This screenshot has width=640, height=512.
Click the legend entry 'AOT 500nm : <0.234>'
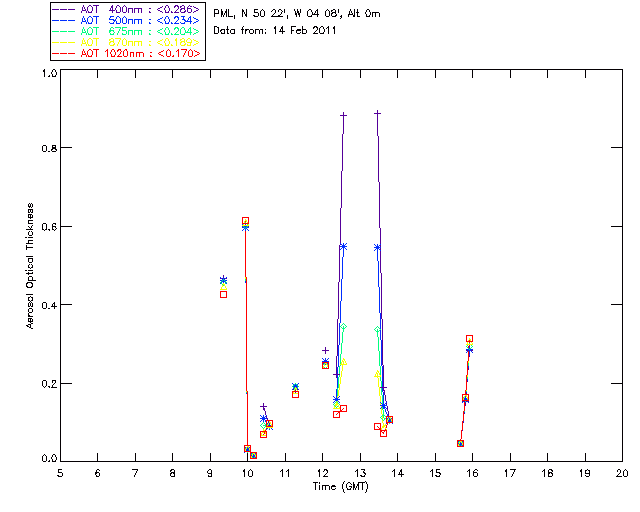pyautogui.click(x=126, y=20)
